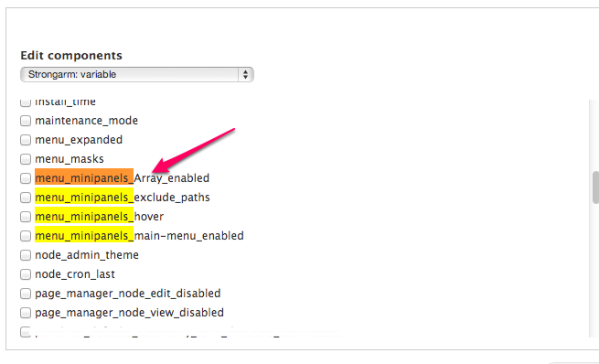The width and height of the screenshot is (599, 364).
Task: Click the node_cron_last label
Action: (75, 274)
